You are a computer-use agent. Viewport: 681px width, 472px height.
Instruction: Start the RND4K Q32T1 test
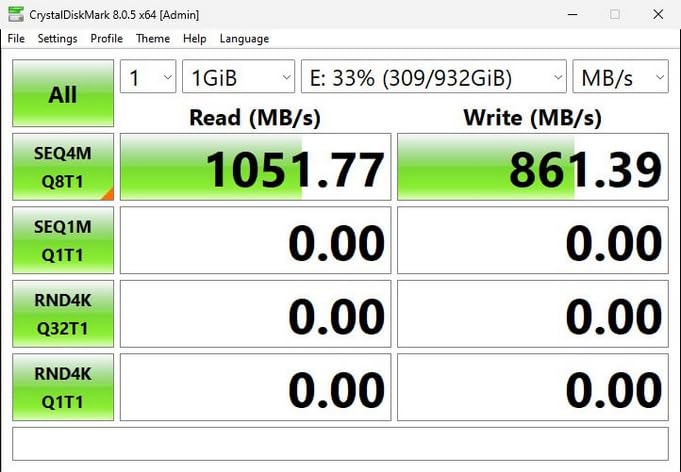[x=63, y=314]
